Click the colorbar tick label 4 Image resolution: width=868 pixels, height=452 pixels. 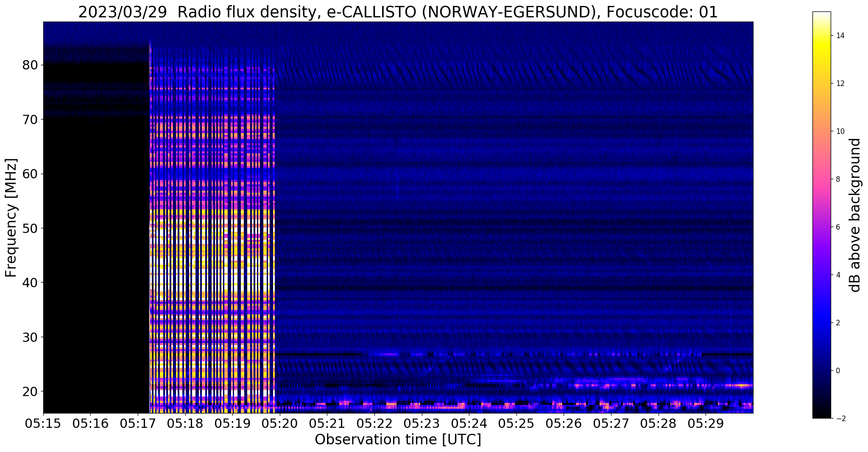837,275
